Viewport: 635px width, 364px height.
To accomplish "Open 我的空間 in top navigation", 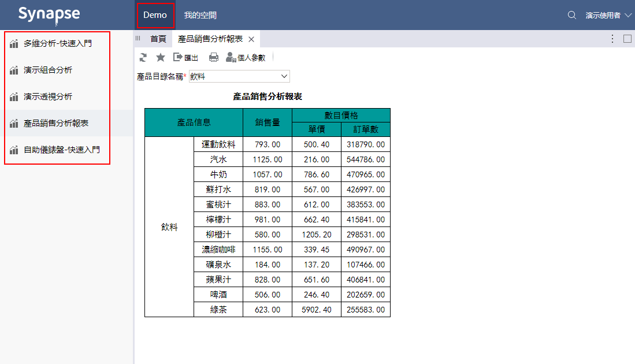I will pos(200,15).
